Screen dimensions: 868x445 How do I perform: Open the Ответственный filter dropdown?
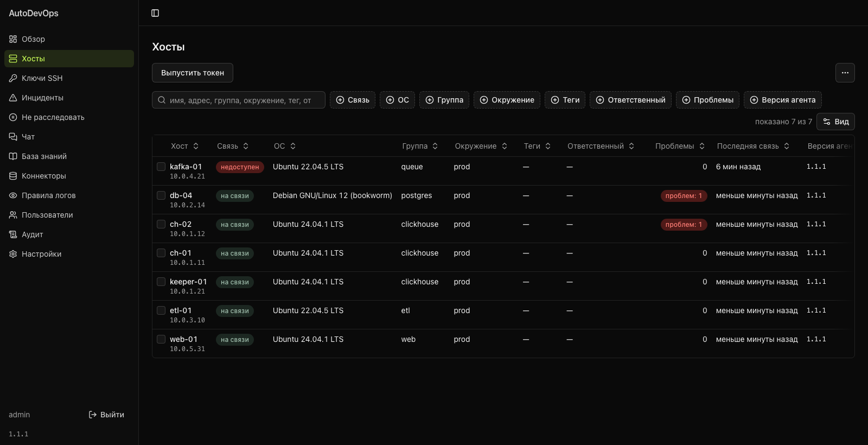pyautogui.click(x=630, y=100)
